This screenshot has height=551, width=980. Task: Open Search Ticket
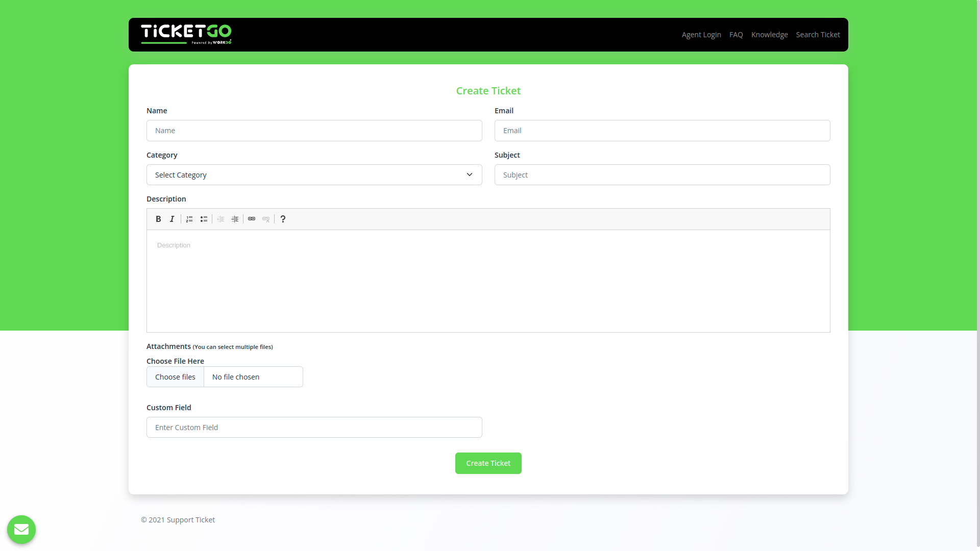click(818, 34)
